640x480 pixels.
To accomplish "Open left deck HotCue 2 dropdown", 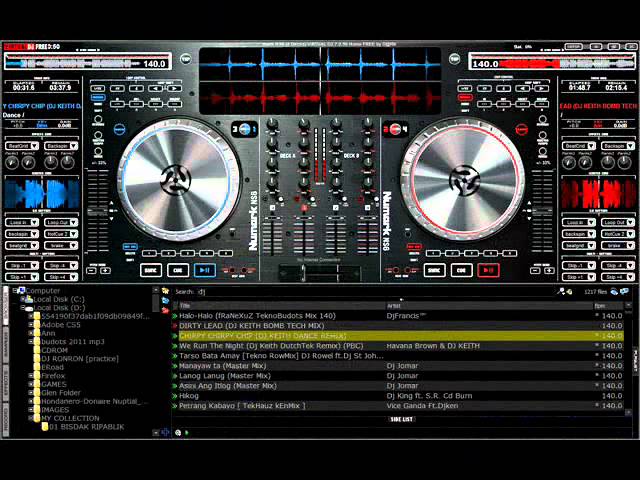I will tap(61, 234).
